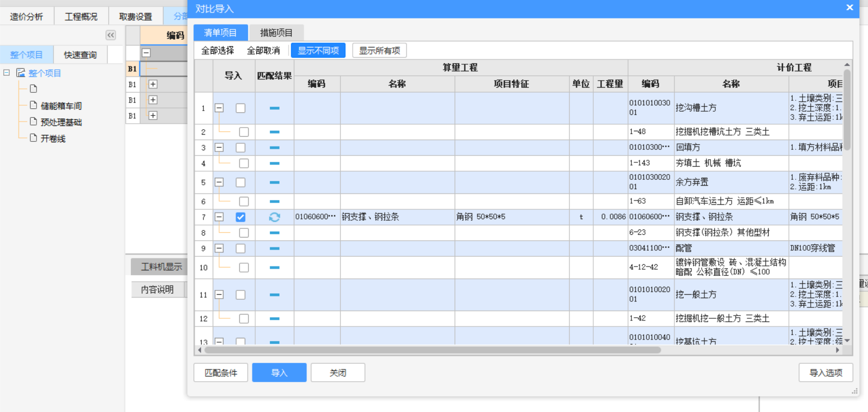Click the document icon beside 储能箱车间
868x412 pixels.
pos(33,105)
